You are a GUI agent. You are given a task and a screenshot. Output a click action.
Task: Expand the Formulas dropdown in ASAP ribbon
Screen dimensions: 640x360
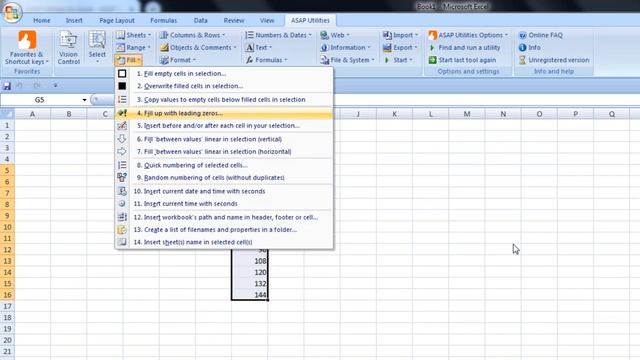point(266,60)
